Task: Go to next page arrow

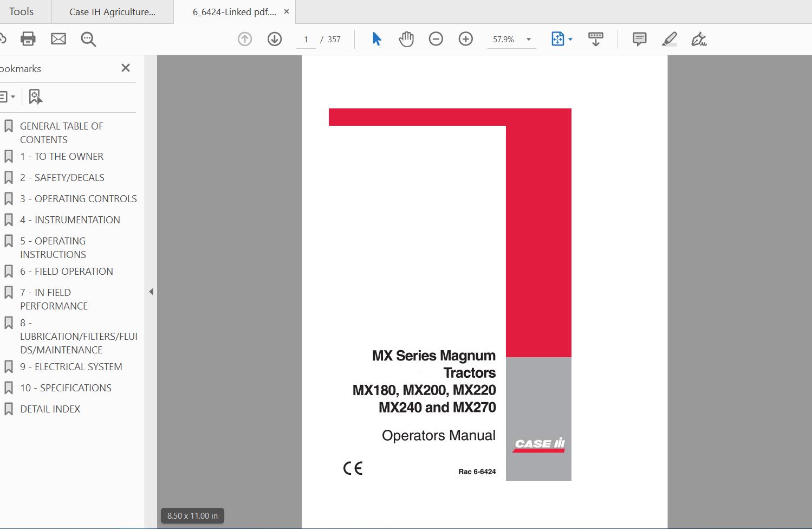Action: pos(275,39)
